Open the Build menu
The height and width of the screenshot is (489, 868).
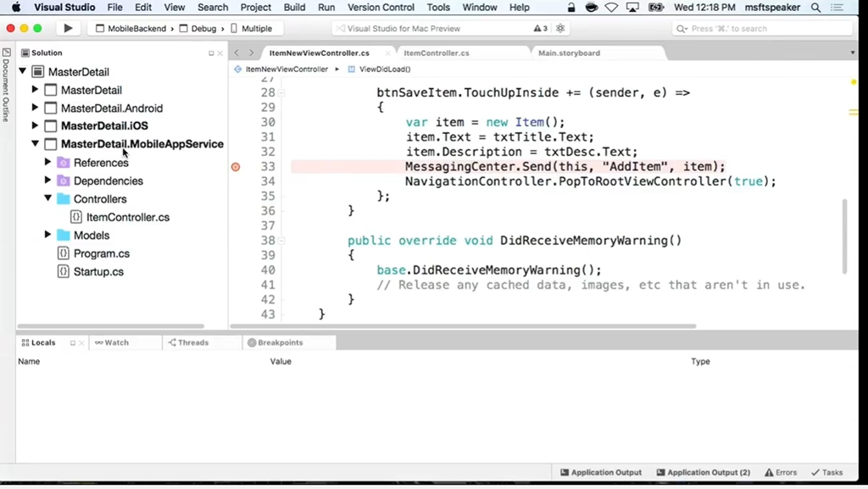294,8
